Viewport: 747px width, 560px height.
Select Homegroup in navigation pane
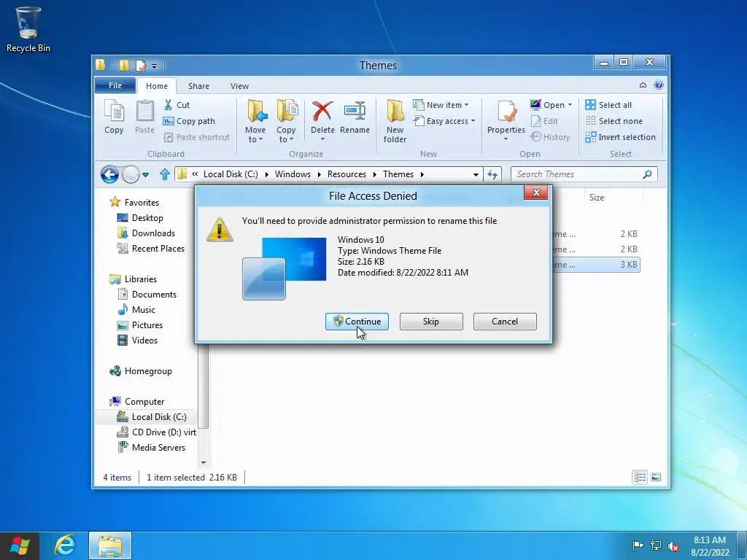coord(147,371)
